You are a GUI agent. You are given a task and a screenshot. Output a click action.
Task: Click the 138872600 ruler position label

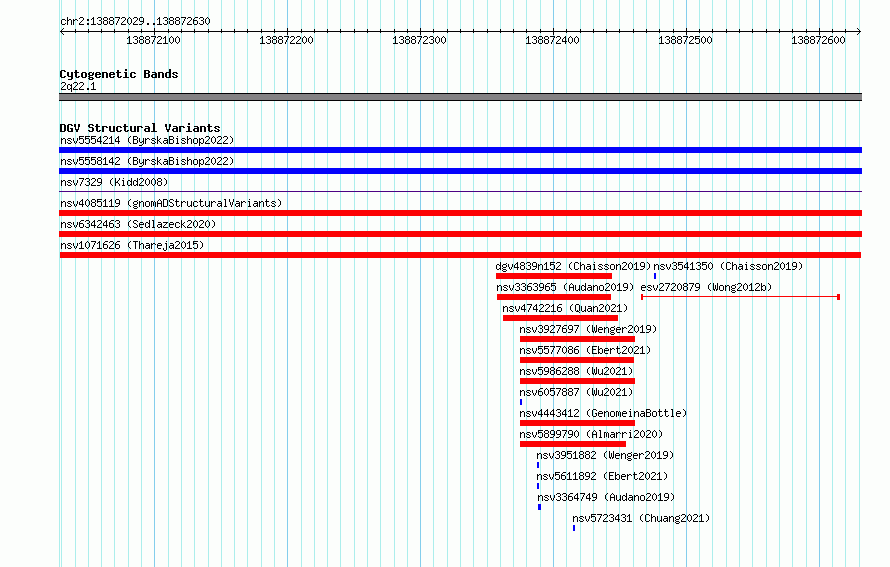[x=818, y=40]
